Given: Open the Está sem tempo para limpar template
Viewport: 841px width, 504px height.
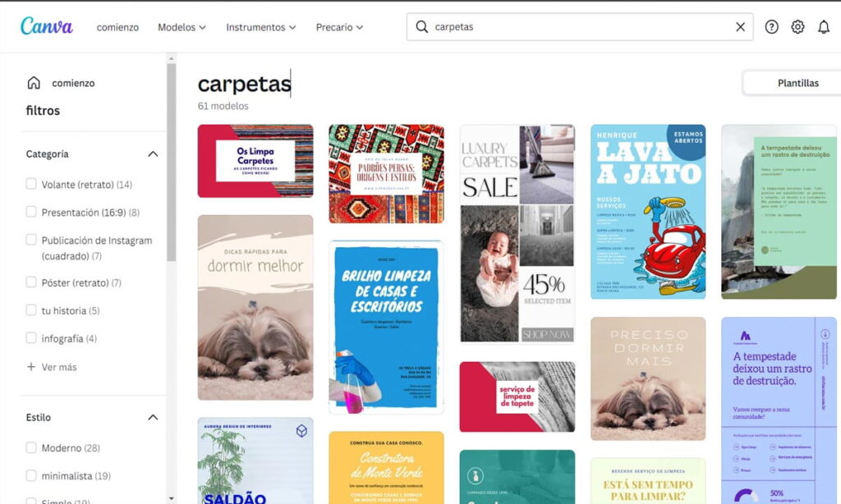Looking at the screenshot, I should tap(648, 481).
